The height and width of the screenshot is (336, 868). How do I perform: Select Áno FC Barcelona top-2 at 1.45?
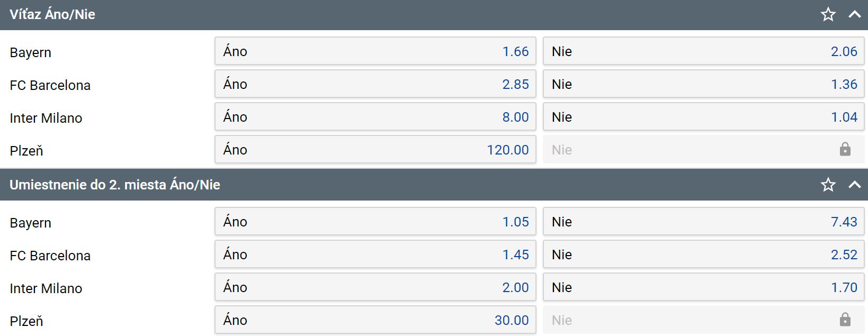point(375,255)
